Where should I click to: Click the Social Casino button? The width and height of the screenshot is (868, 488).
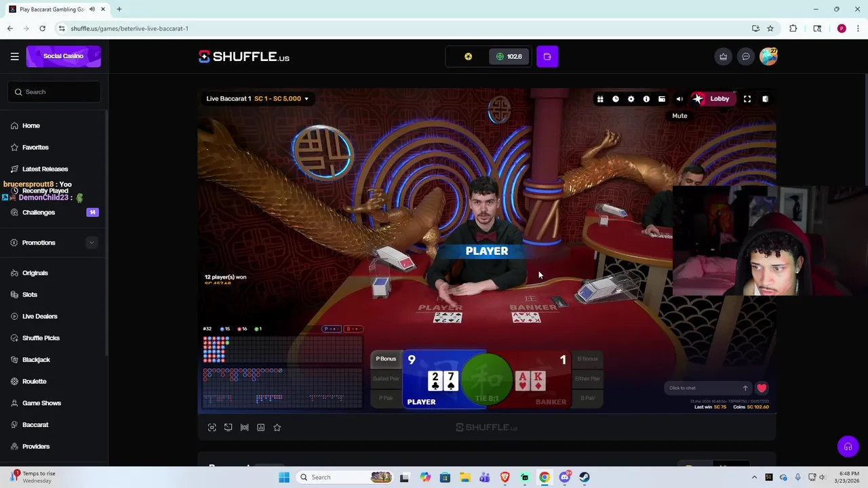coord(63,56)
